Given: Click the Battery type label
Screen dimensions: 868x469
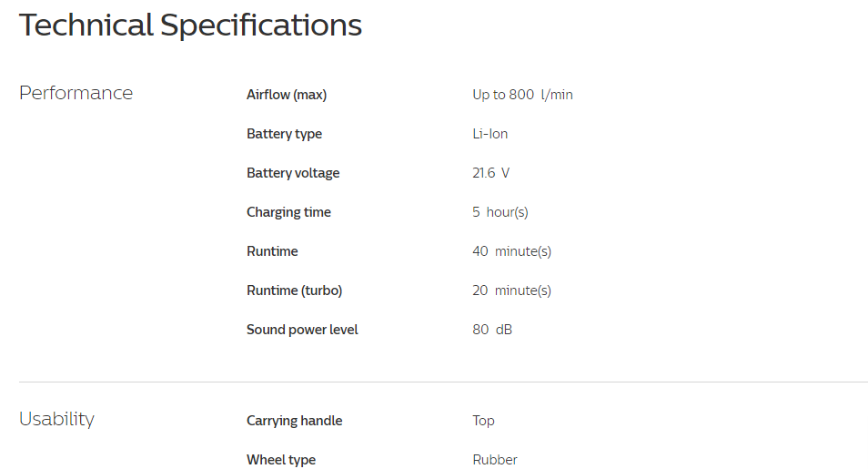Looking at the screenshot, I should click(x=284, y=134).
